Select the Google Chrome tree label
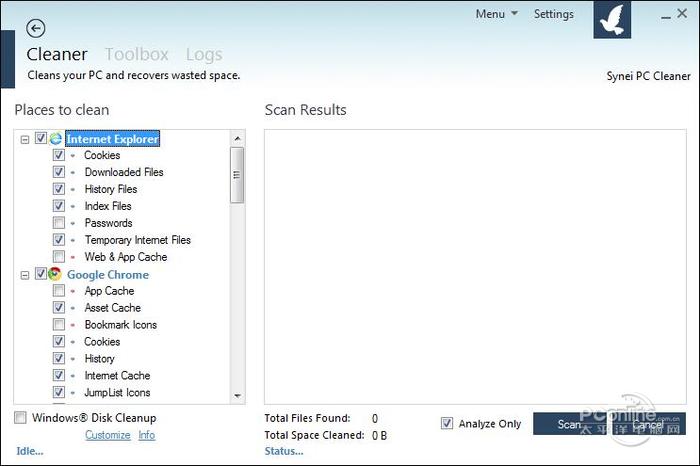This screenshot has height=466, width=700. point(108,275)
